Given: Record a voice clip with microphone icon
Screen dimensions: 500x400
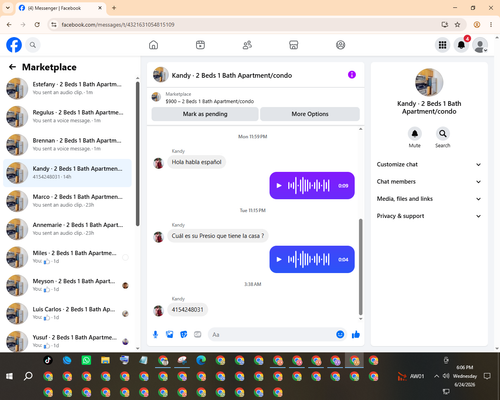Looking at the screenshot, I should pyautogui.click(x=155, y=334).
